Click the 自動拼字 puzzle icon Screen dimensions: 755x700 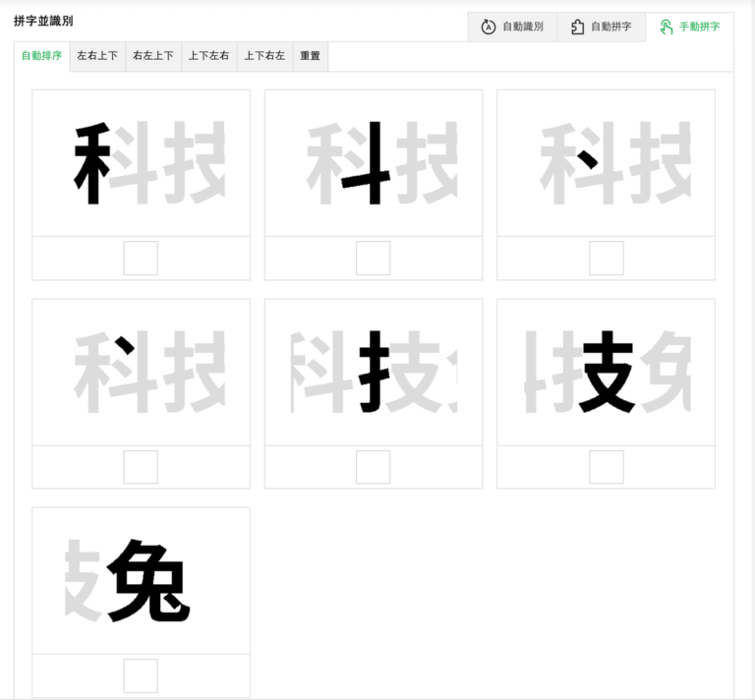(578, 28)
